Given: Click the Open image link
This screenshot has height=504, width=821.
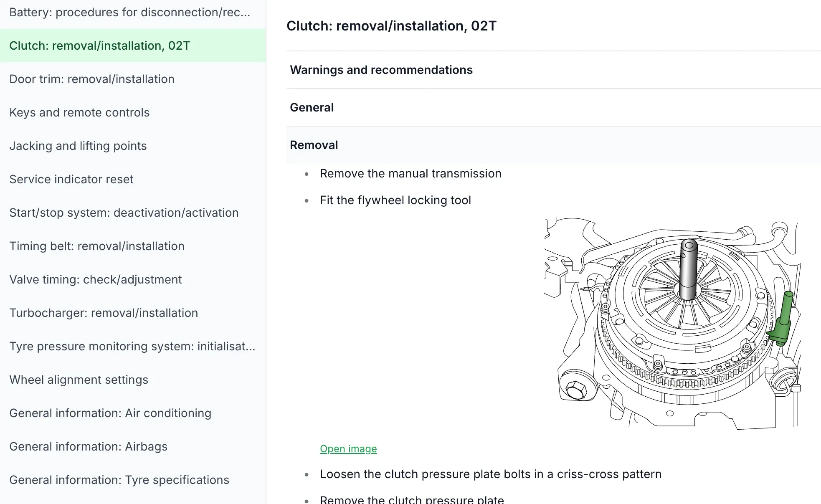Looking at the screenshot, I should coord(348,448).
